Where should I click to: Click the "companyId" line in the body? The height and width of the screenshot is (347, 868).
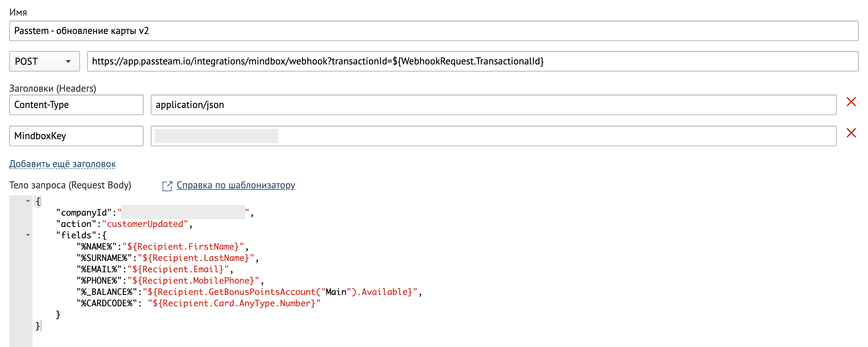click(x=155, y=212)
